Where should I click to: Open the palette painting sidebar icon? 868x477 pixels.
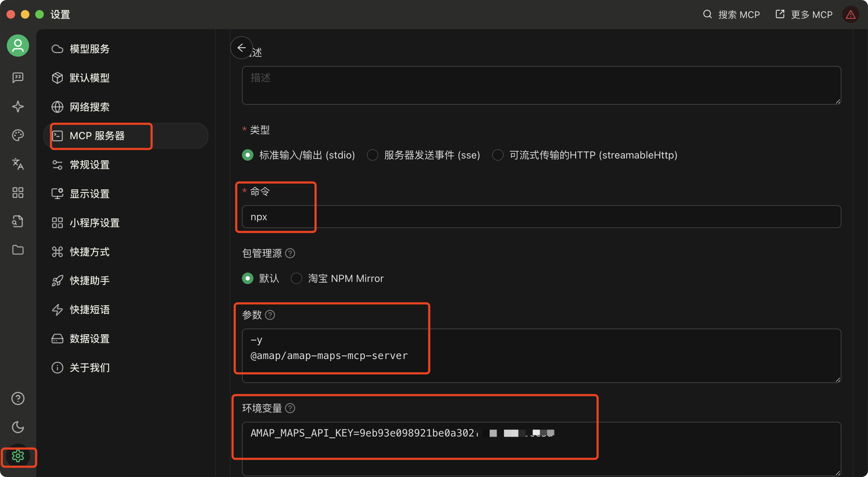[x=18, y=135]
